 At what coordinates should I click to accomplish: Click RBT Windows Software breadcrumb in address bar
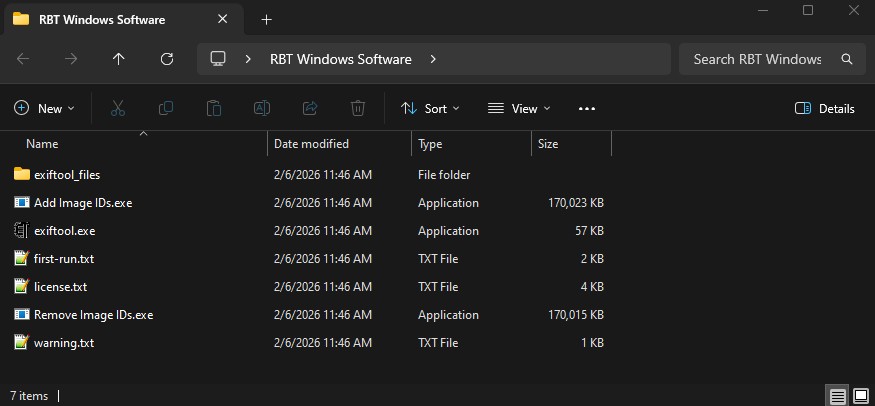tap(340, 59)
